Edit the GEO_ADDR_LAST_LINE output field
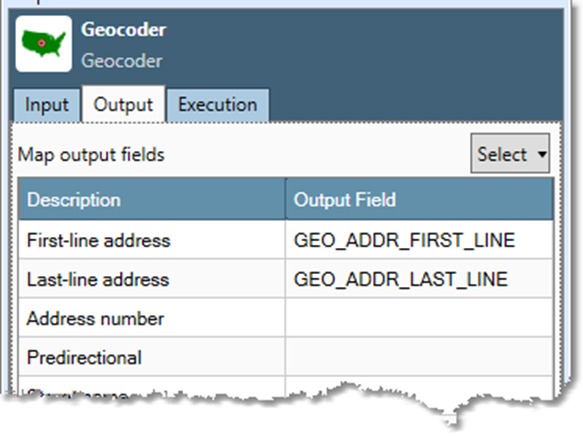The height and width of the screenshot is (436, 583). (419, 279)
